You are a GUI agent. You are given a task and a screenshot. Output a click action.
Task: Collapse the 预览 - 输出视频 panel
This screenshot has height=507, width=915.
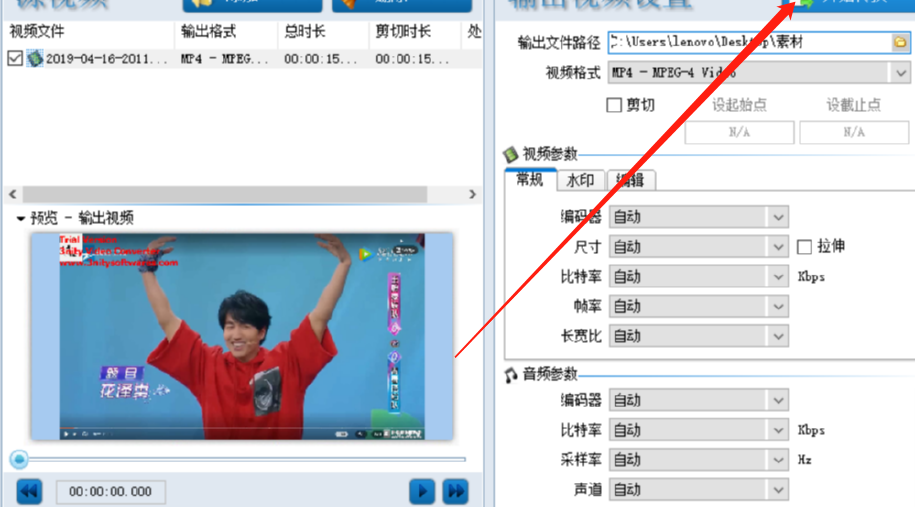(20, 218)
